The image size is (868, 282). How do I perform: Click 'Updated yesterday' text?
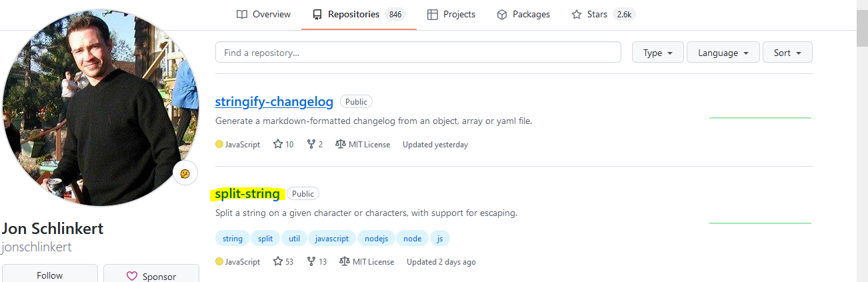[435, 145]
